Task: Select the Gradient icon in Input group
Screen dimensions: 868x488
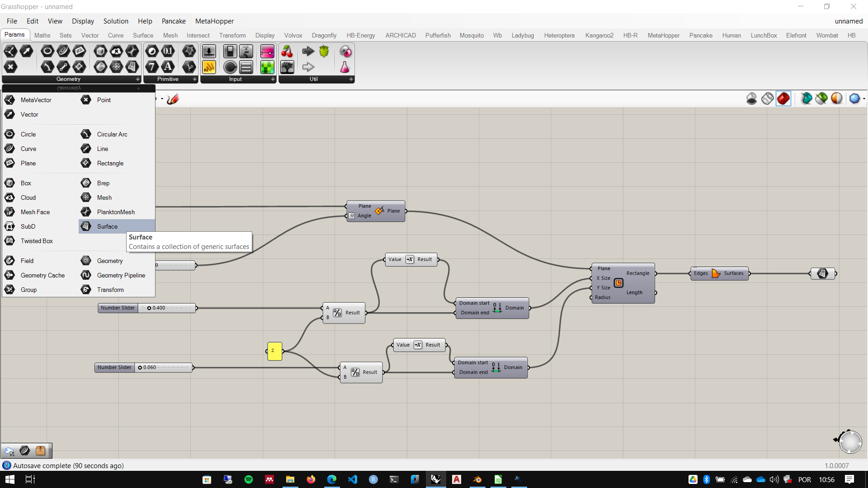Action: 267,51
